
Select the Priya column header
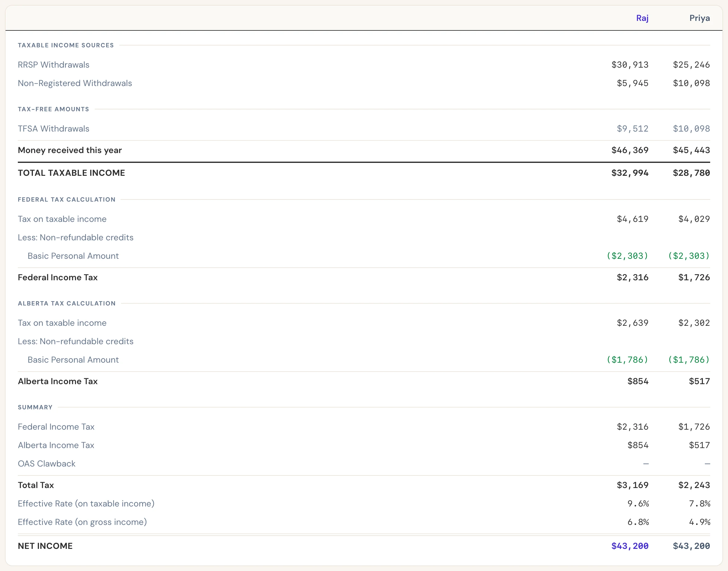(700, 18)
